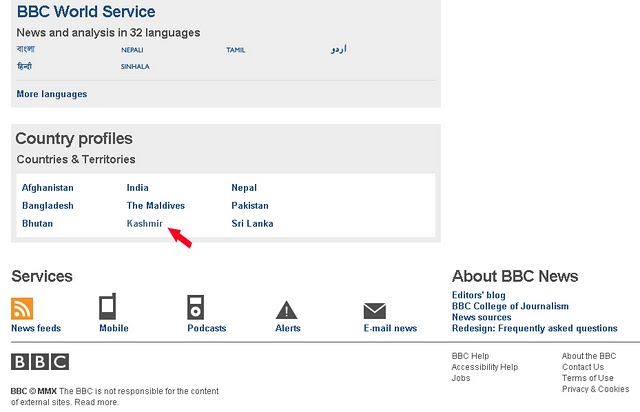640x412 pixels.
Task: Select the Tamil language link
Action: [236, 50]
